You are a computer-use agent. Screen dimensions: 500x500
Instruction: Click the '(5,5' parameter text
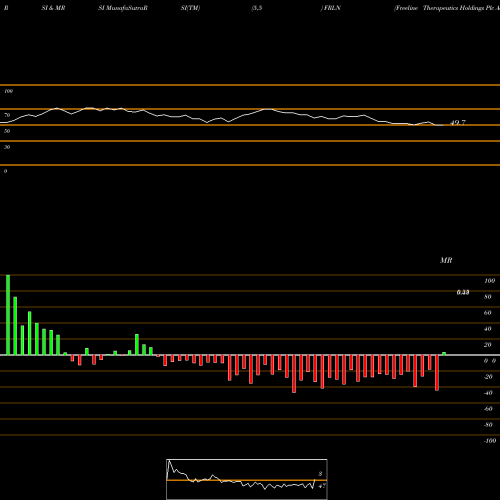click(x=257, y=8)
